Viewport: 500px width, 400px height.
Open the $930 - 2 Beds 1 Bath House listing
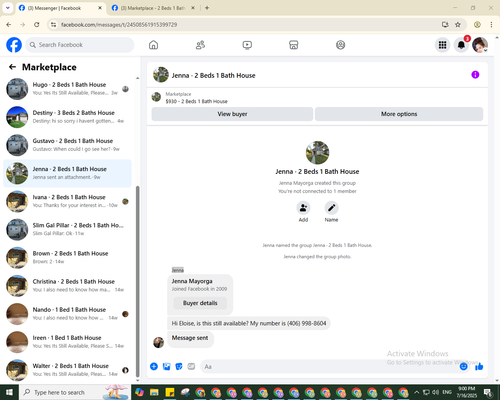(196, 101)
